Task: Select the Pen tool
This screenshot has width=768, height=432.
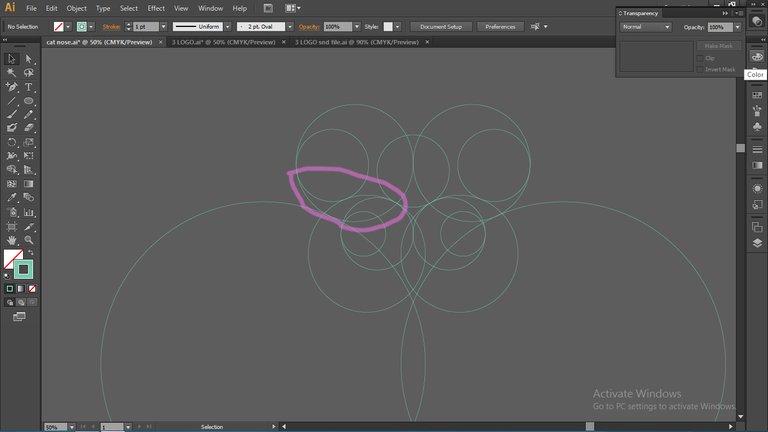Action: coord(11,87)
